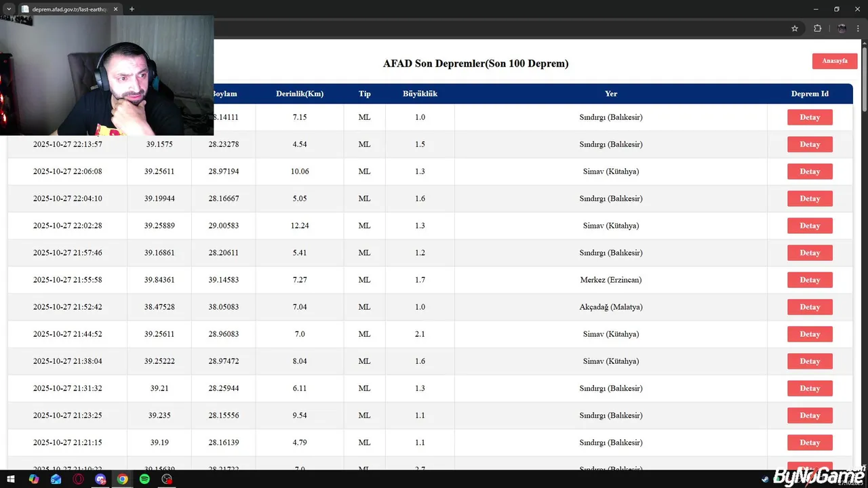Click Detay for the 22:06:08 Simav earthquake
868x488 pixels.
pyautogui.click(x=810, y=171)
